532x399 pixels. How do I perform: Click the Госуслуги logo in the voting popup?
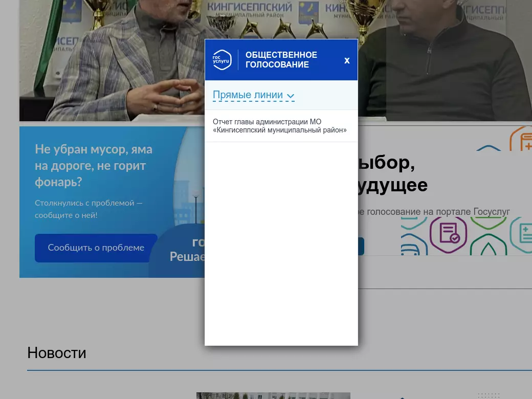[222, 60]
